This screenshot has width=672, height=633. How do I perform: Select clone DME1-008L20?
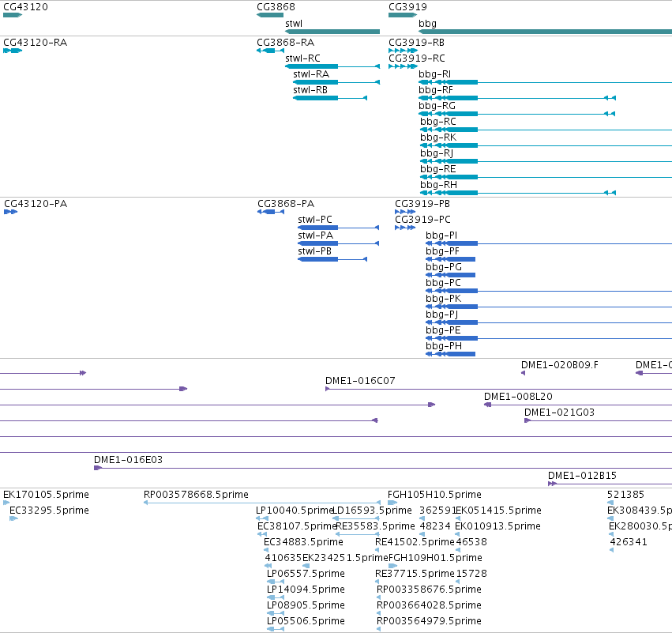pos(578,405)
